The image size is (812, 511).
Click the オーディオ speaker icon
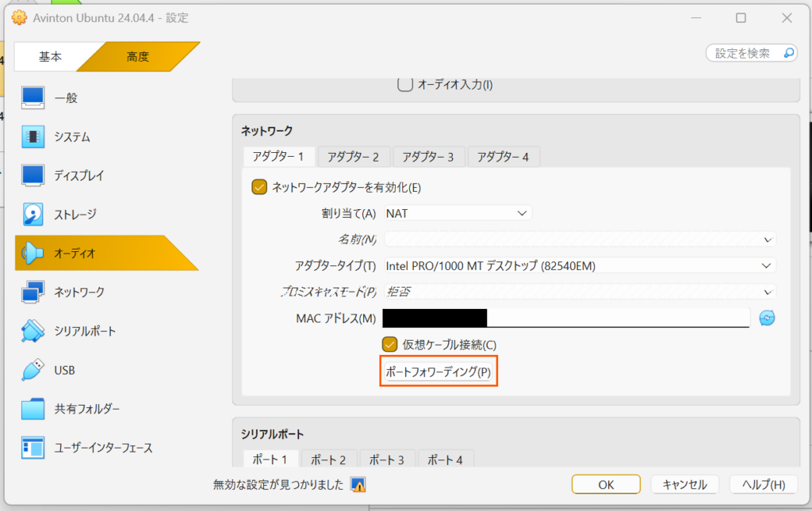(33, 253)
